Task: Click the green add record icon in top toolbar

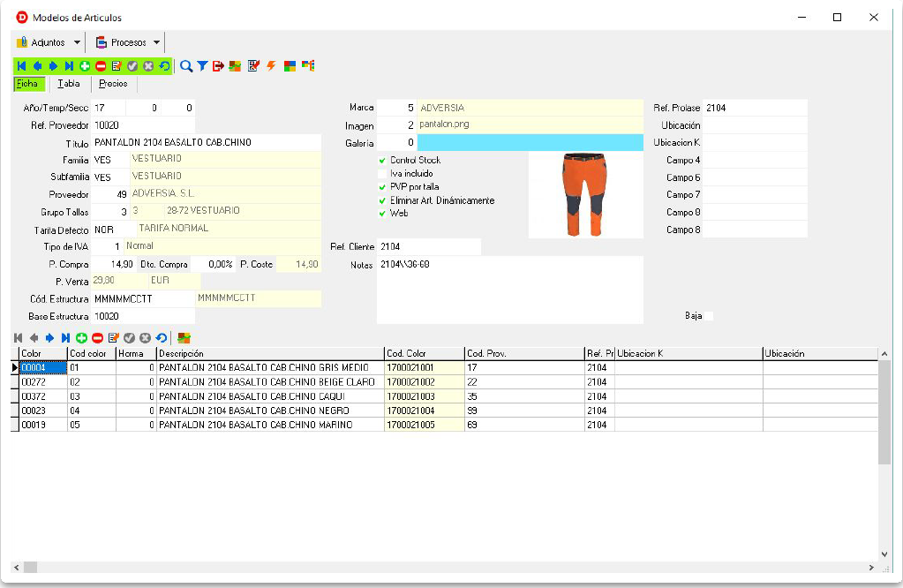Action: coord(85,66)
